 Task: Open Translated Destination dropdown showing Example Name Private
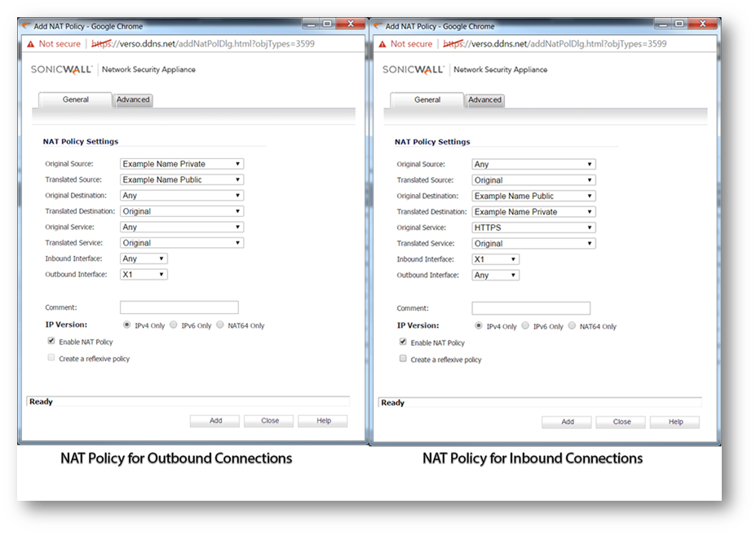[533, 211]
